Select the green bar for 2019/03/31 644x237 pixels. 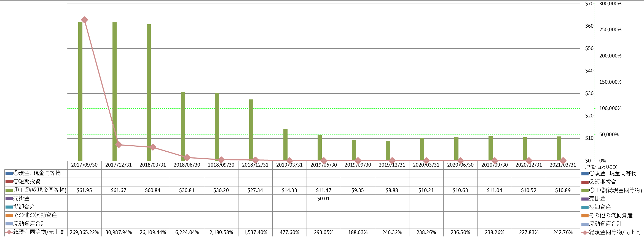pyautogui.click(x=285, y=145)
